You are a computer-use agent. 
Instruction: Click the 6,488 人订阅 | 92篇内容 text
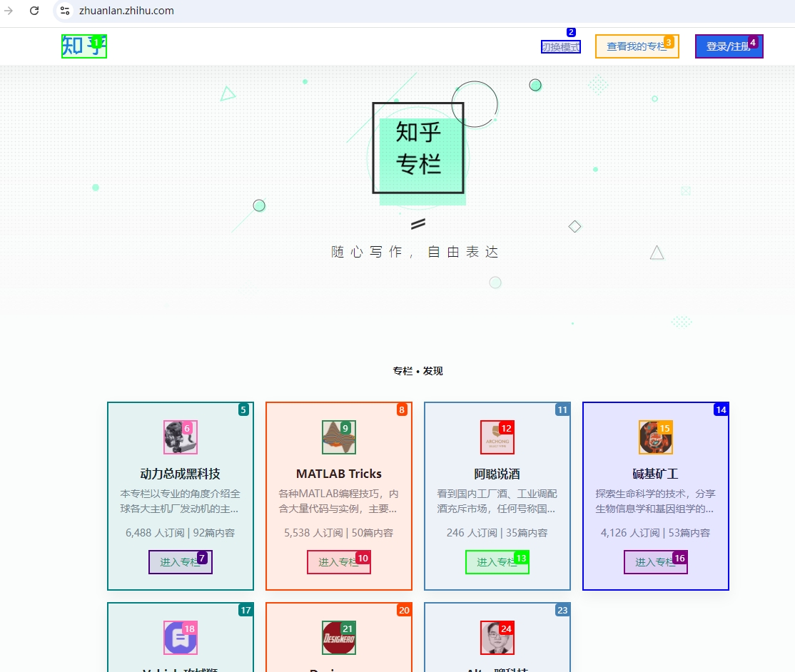[181, 533]
